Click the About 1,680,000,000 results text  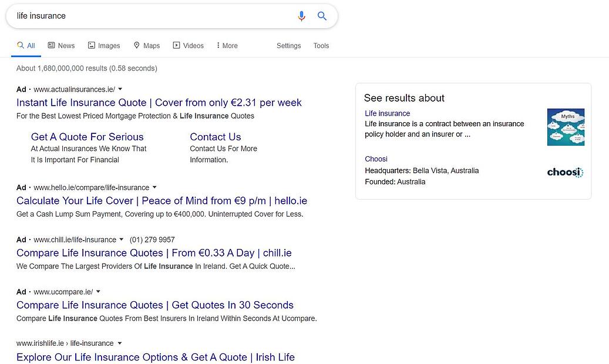(x=86, y=68)
